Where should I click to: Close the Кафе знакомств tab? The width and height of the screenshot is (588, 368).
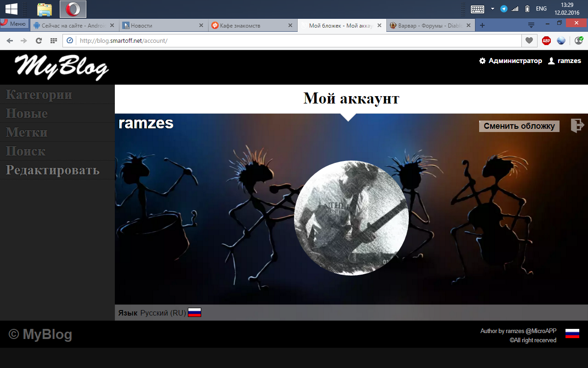click(290, 25)
